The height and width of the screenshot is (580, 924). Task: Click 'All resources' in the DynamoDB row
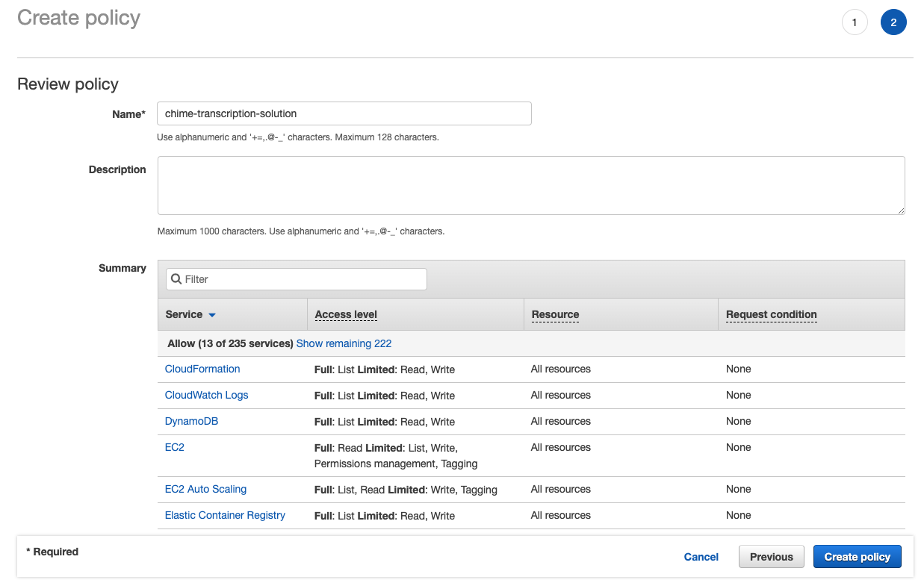(x=561, y=421)
